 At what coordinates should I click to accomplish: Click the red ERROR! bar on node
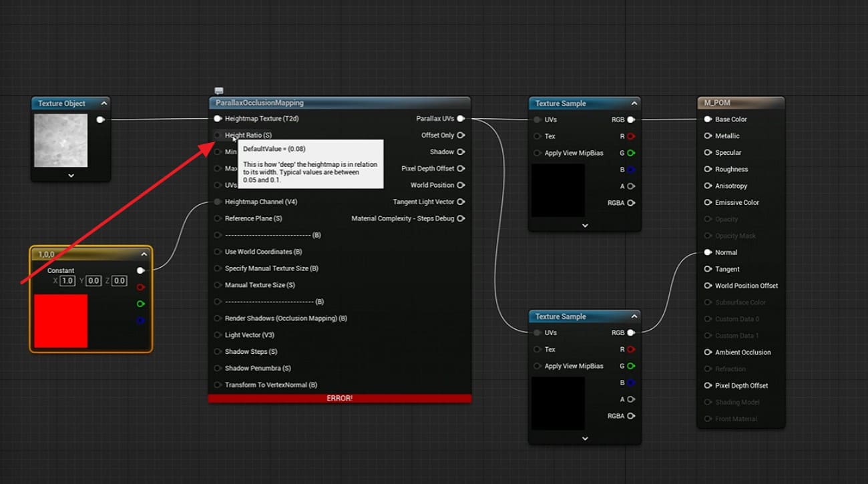click(x=339, y=398)
